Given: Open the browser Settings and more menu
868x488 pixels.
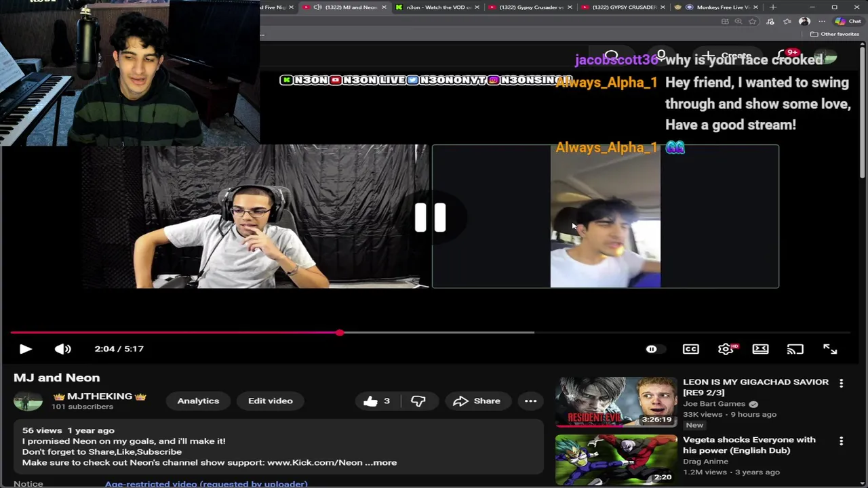Looking at the screenshot, I should (822, 21).
